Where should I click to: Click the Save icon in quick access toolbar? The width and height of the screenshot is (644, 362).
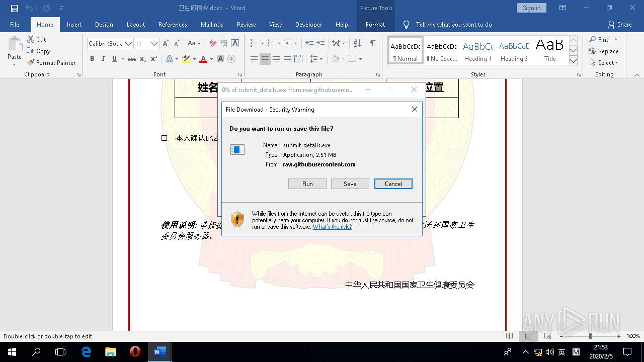coord(14,8)
